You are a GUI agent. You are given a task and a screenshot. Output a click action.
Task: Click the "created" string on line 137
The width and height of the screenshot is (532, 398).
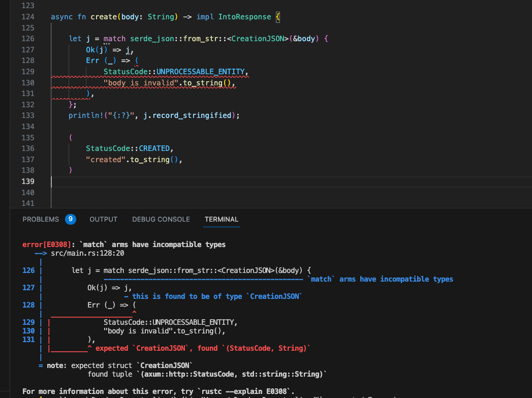(106, 160)
